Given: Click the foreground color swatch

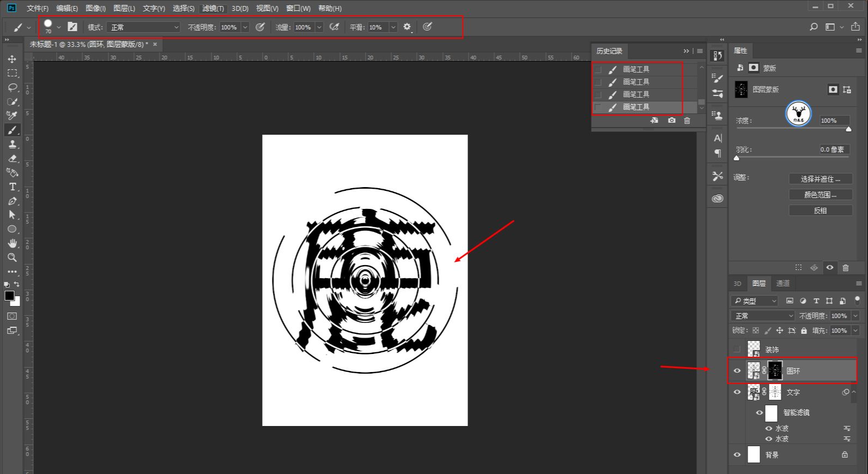Looking at the screenshot, I should [x=9, y=296].
